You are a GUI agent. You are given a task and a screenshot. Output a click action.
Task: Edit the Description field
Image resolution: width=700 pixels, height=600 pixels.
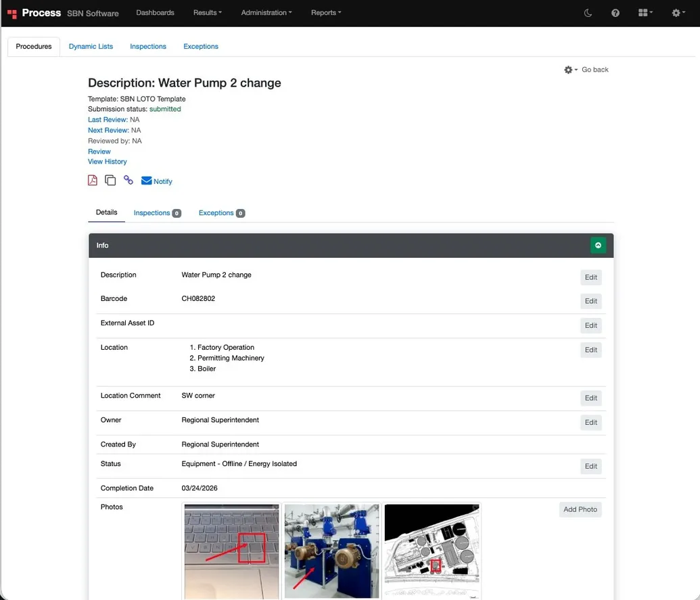[x=590, y=277]
